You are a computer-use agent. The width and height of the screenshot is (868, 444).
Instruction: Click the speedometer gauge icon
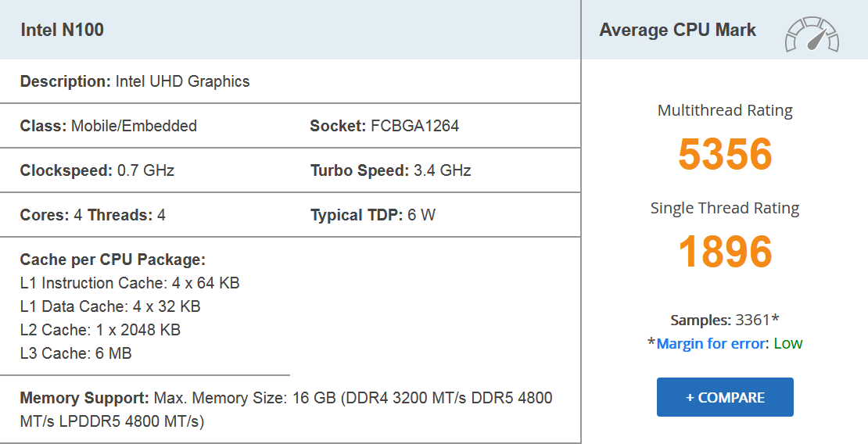(812, 35)
